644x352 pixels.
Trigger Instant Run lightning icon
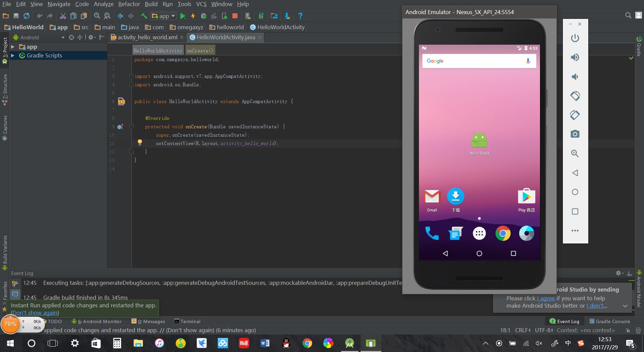[193, 16]
